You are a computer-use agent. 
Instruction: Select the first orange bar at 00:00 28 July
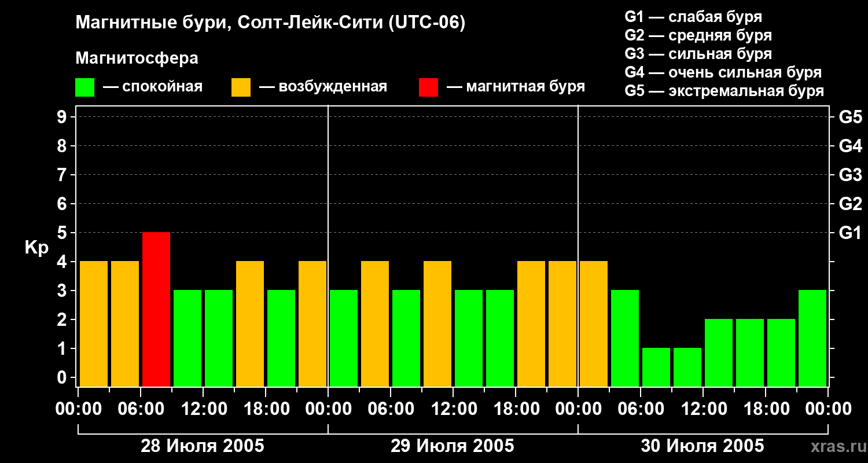click(x=94, y=324)
